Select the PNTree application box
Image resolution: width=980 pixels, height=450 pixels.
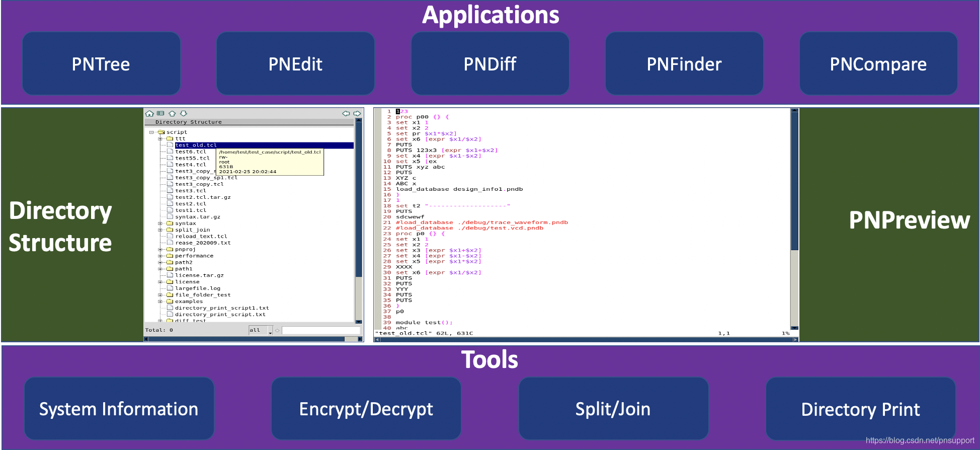tap(101, 63)
